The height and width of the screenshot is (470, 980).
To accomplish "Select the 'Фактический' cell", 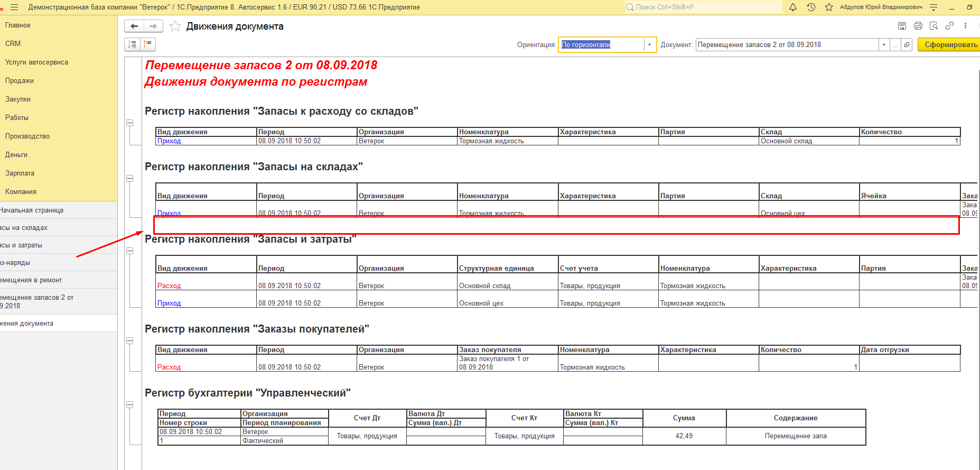I will pos(284,441).
